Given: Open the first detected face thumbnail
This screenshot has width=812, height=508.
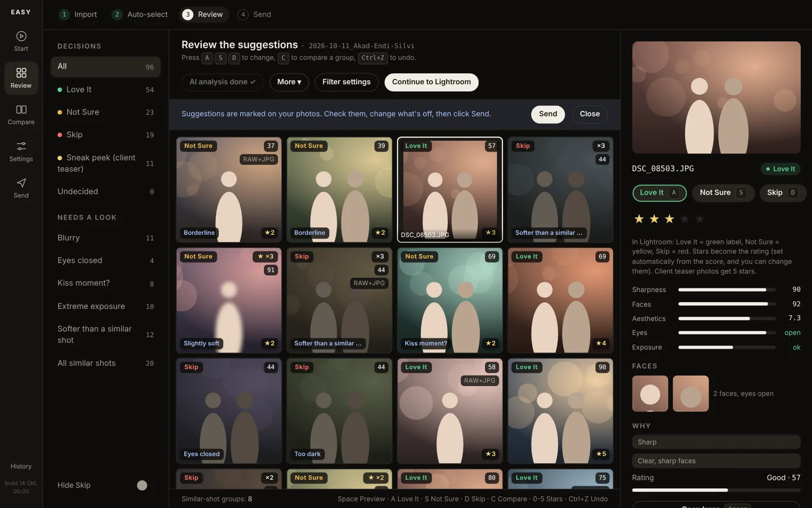Looking at the screenshot, I should pos(650,394).
